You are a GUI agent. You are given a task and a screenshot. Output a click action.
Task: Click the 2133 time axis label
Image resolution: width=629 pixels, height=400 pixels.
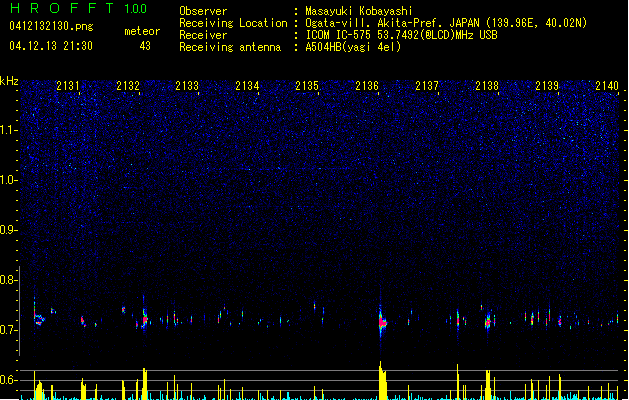pos(187,86)
